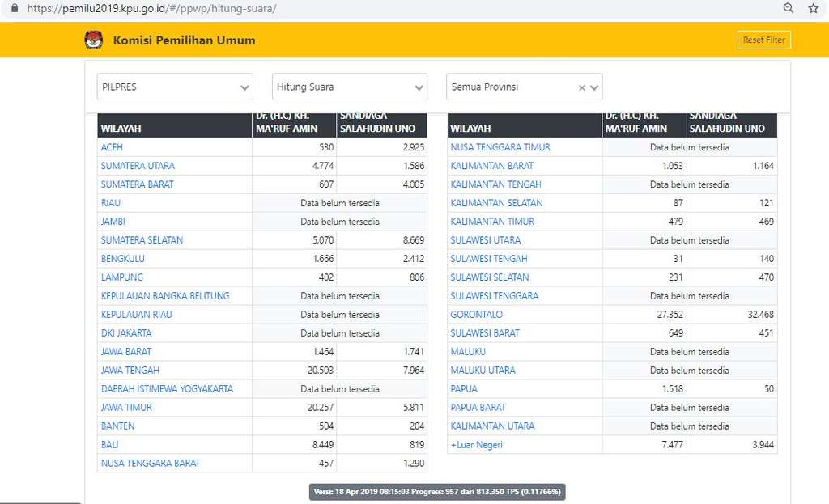Click Papua vote count 1.518

673,389
